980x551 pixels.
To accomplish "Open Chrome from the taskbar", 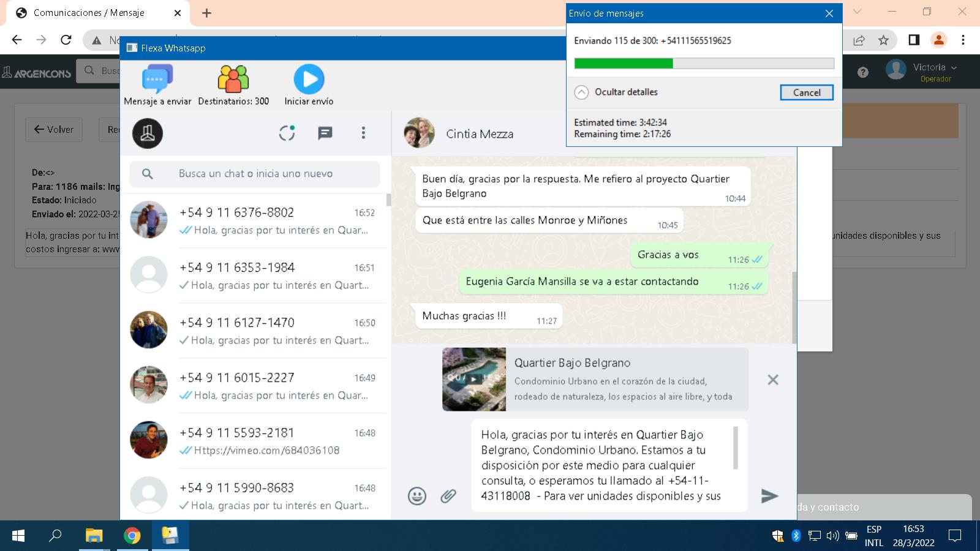I will coord(132,536).
